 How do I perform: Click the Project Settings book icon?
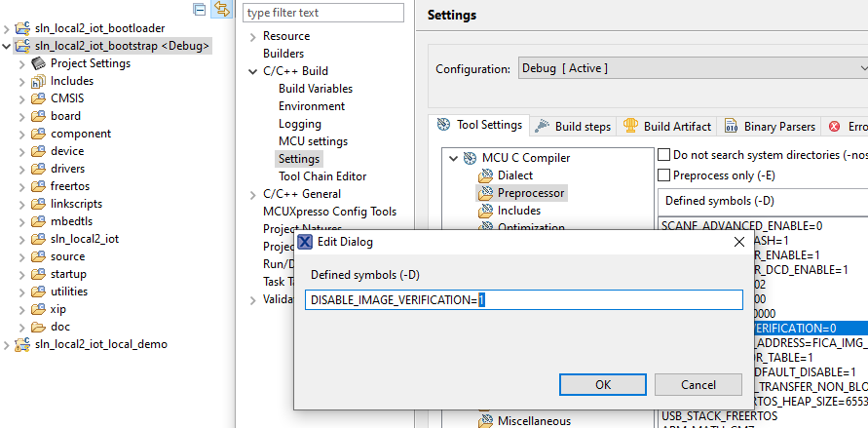[39, 63]
